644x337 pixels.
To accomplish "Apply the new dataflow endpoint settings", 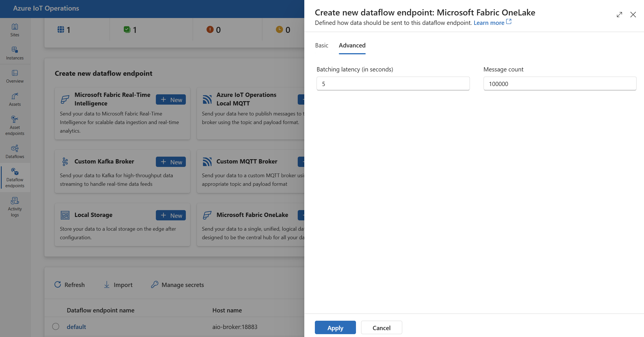I will tap(335, 327).
